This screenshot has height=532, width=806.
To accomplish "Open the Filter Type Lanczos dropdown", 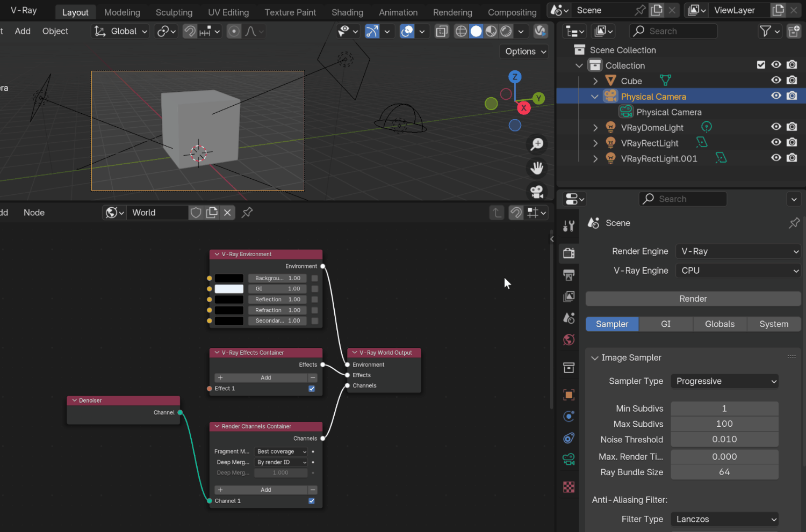I will pyautogui.click(x=724, y=519).
